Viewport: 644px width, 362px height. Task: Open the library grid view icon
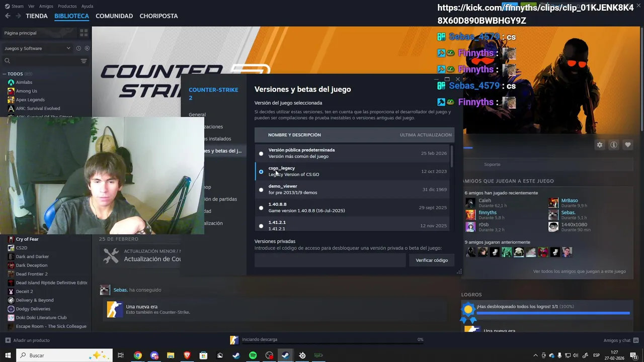84,33
